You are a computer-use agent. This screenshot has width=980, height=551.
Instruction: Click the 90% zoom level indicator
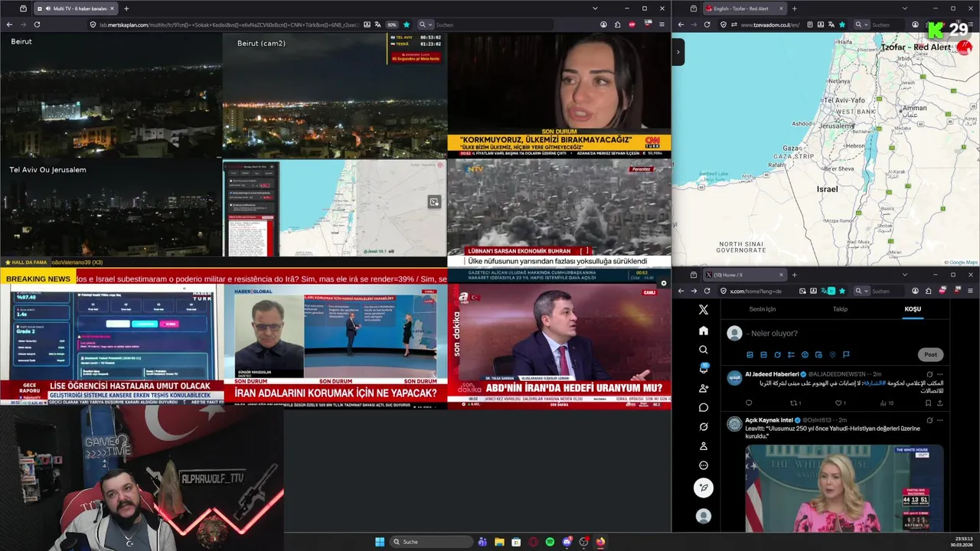pyautogui.click(x=392, y=24)
